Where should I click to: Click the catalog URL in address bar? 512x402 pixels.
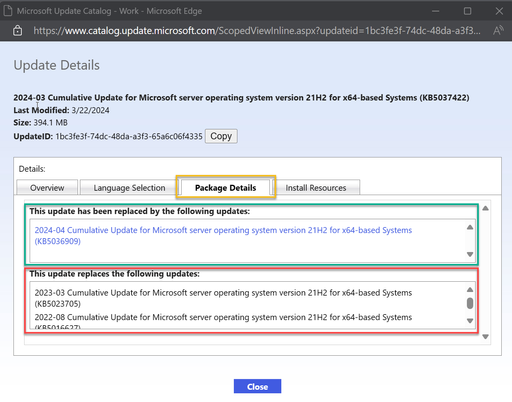pyautogui.click(x=257, y=31)
